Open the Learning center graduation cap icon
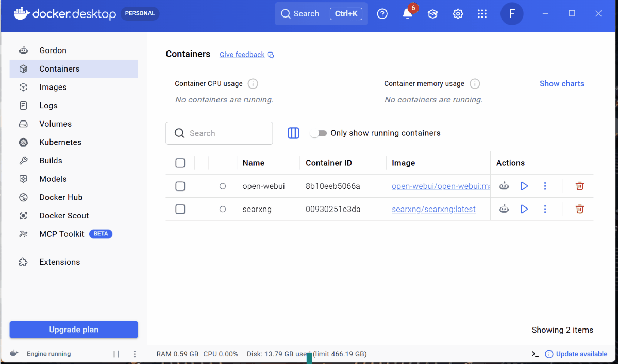 click(x=432, y=14)
